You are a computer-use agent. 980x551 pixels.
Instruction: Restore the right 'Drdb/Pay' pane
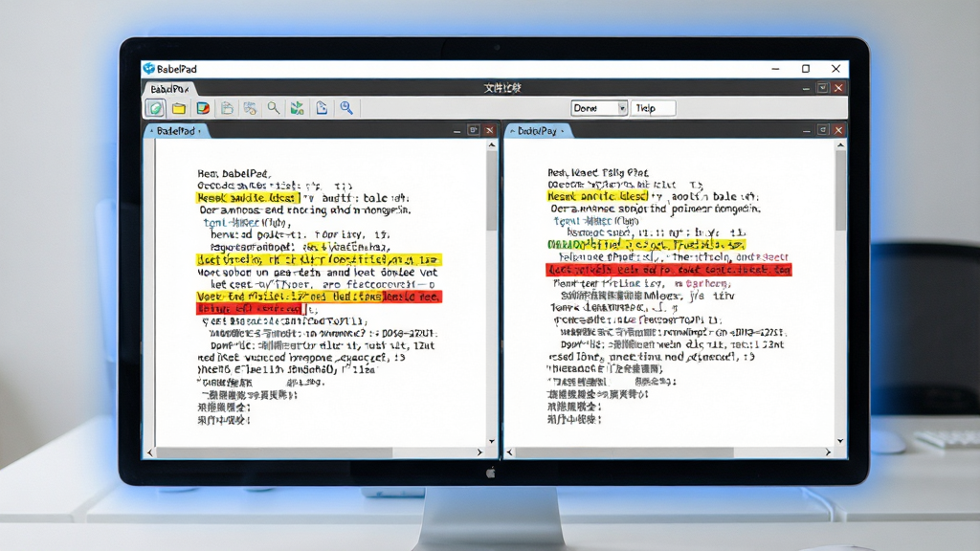point(822,130)
